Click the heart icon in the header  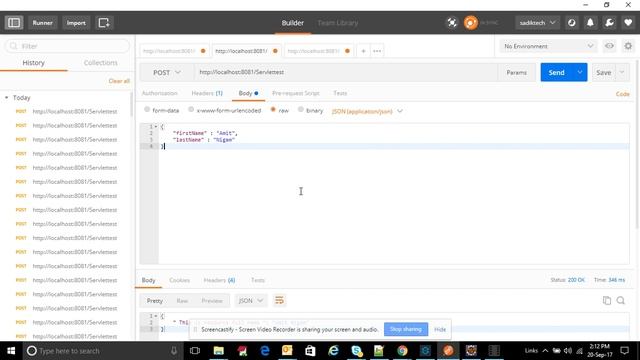pos(628,22)
